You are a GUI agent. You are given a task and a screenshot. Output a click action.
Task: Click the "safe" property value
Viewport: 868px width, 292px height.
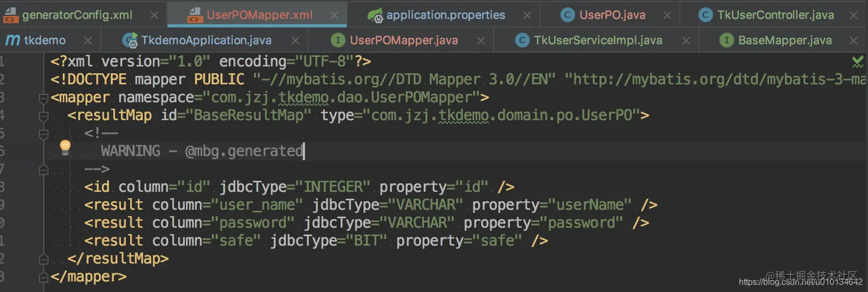[x=498, y=240]
